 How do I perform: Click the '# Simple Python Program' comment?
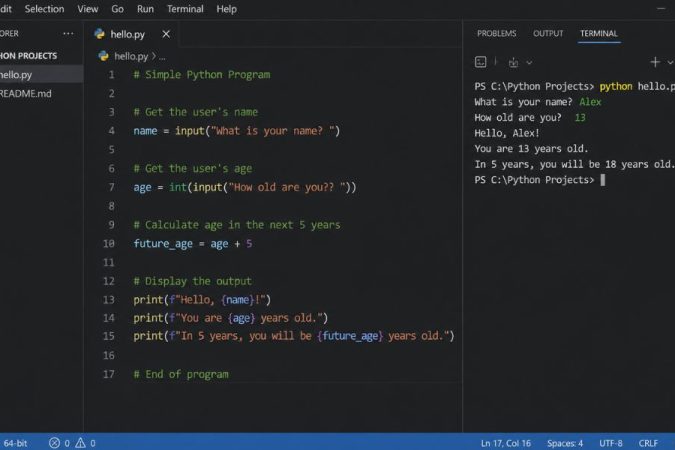202,75
